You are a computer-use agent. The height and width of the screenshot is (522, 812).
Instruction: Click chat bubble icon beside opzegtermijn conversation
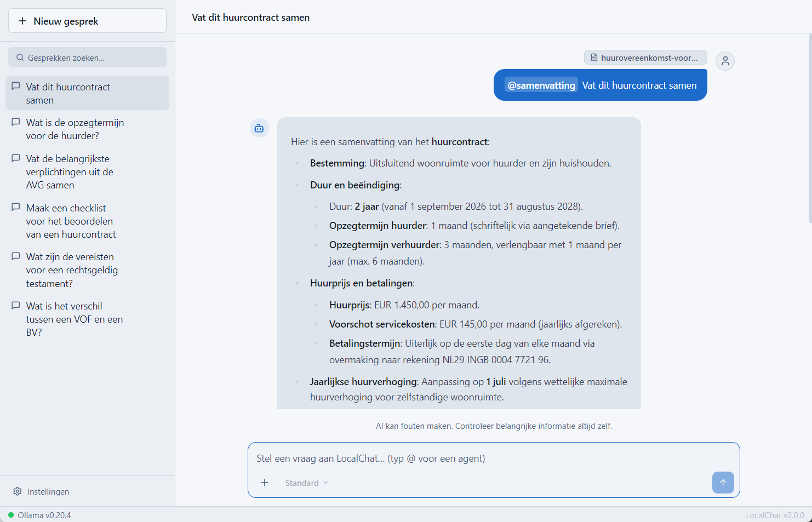[16, 122]
